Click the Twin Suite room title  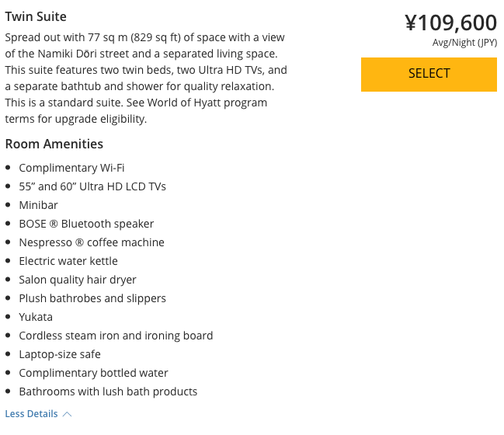pos(36,16)
